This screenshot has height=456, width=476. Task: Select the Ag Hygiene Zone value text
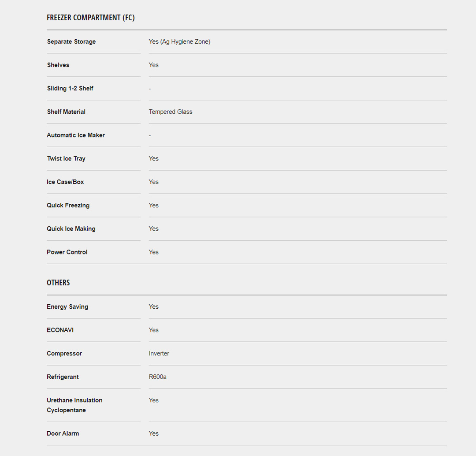coord(179,41)
